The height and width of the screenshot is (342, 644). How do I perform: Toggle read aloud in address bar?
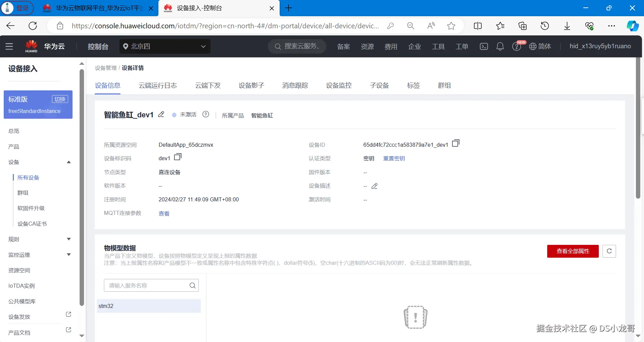[x=431, y=26]
